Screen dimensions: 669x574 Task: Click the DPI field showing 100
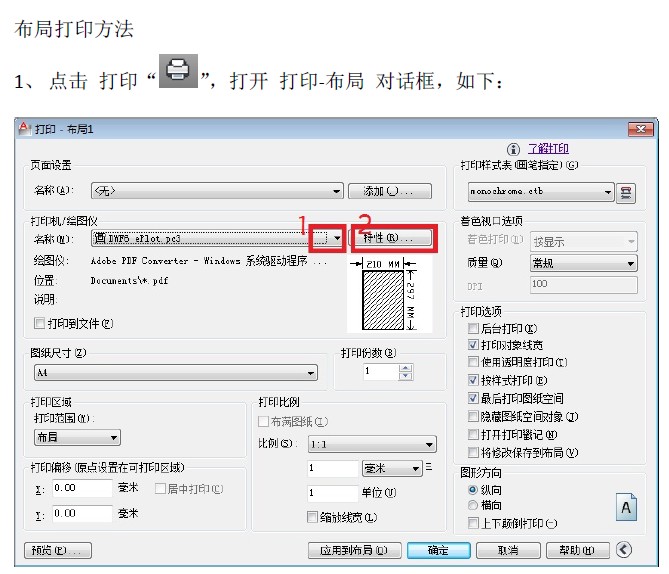click(584, 285)
